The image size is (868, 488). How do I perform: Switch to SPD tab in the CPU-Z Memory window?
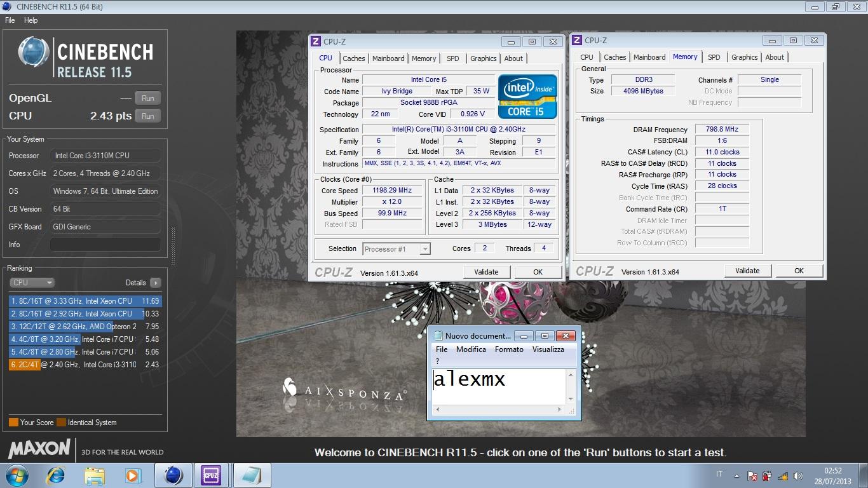714,57
